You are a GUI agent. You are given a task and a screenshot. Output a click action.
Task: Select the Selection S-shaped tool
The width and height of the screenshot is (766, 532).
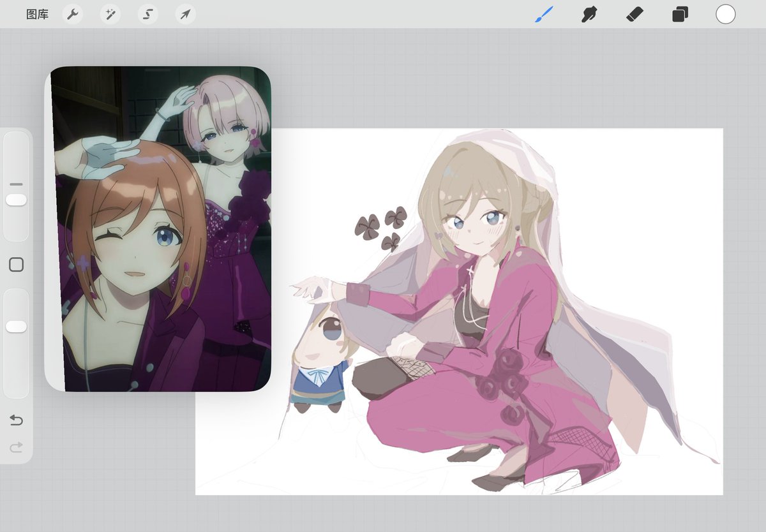click(x=148, y=14)
